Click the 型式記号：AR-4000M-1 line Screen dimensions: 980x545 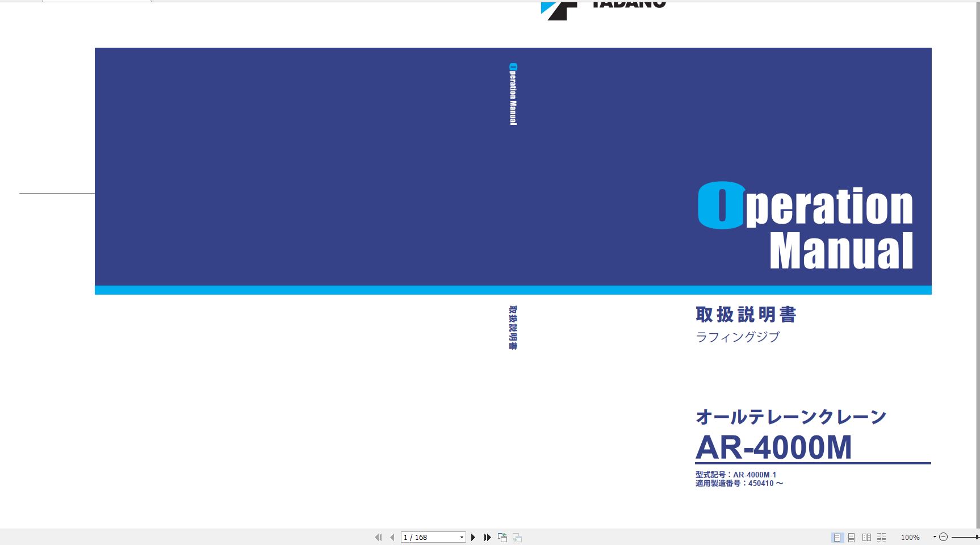click(x=736, y=475)
